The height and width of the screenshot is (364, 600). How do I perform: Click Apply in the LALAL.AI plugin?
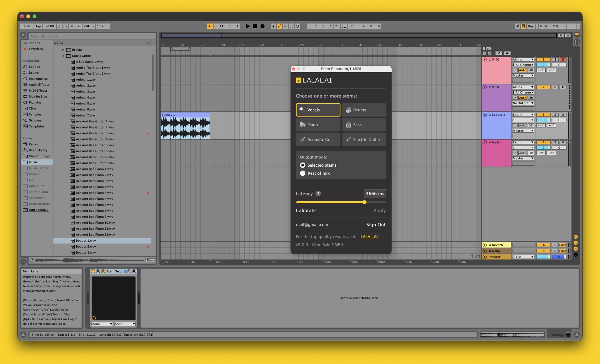(x=379, y=210)
